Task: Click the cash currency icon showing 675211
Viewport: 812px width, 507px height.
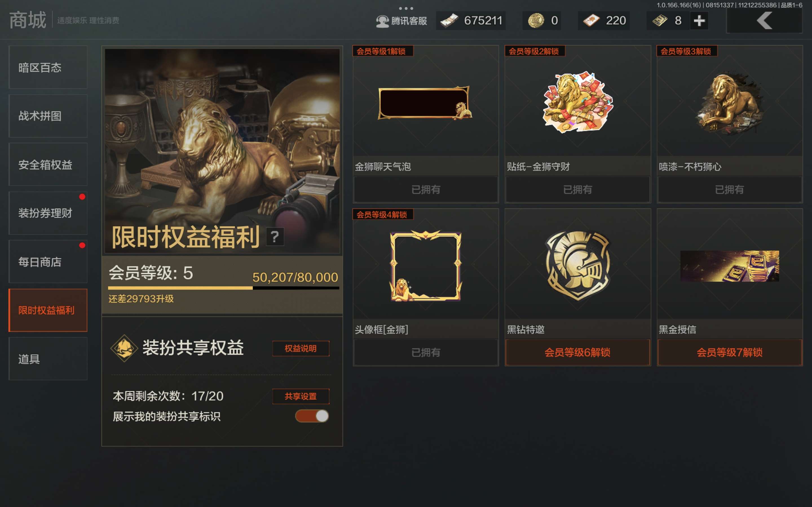Action: pyautogui.click(x=449, y=21)
